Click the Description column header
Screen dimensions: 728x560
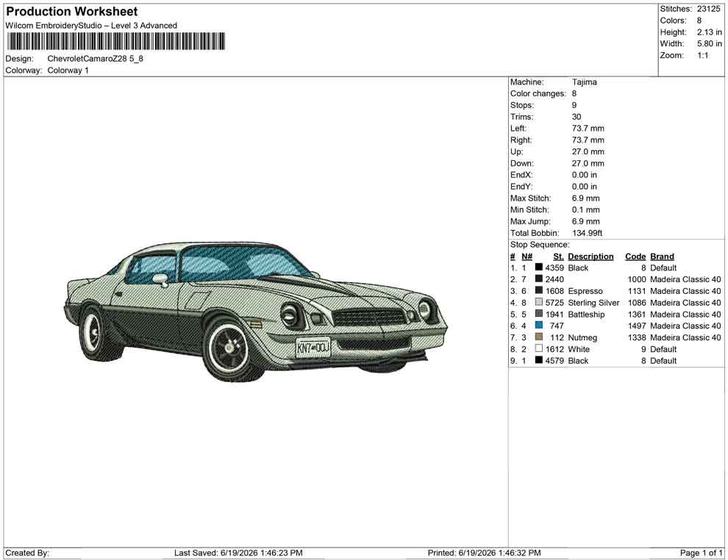(x=590, y=256)
